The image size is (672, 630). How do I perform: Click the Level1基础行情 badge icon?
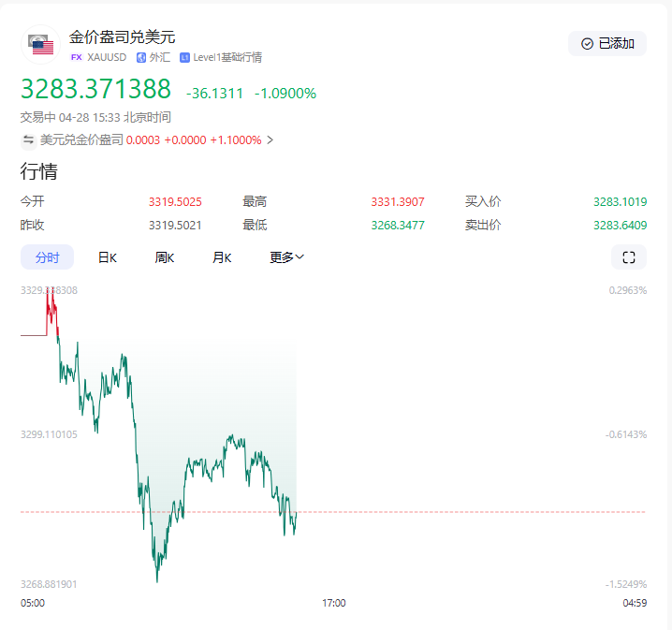tap(184, 57)
